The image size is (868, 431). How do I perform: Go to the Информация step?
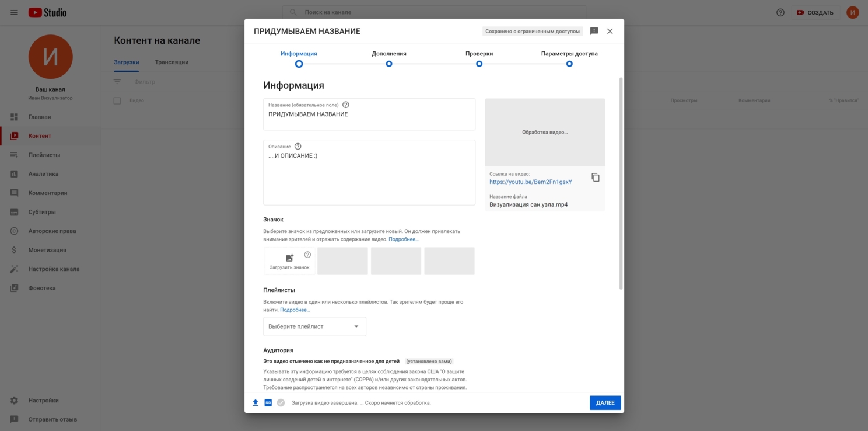[299, 58]
